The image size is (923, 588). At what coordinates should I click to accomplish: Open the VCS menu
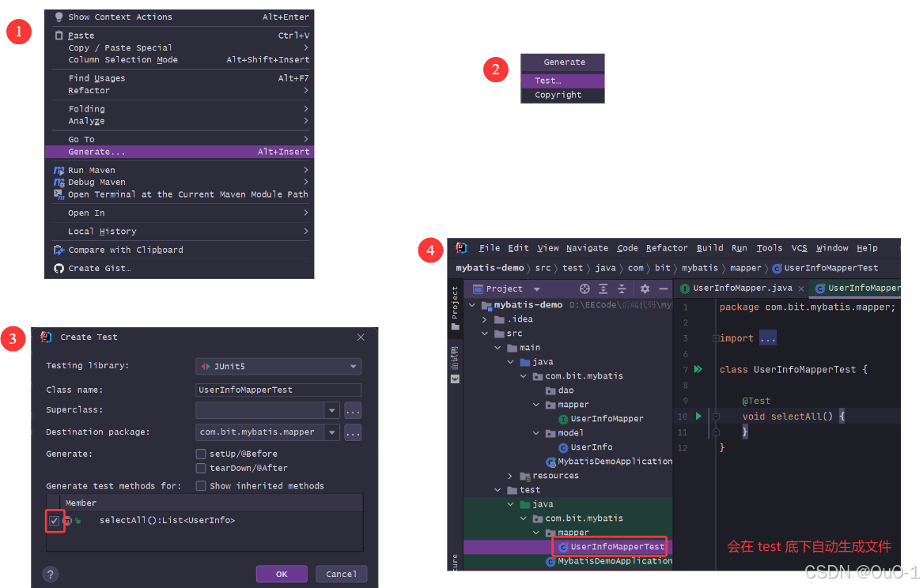799,248
